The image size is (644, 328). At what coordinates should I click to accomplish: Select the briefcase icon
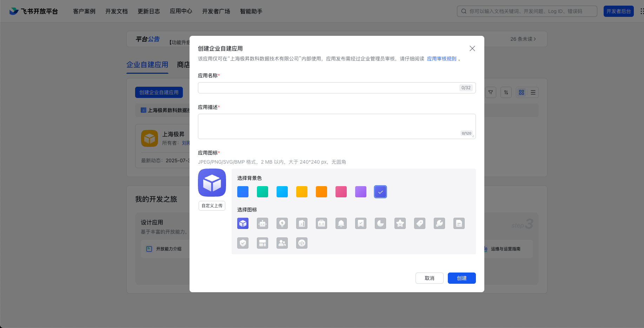pos(321,223)
